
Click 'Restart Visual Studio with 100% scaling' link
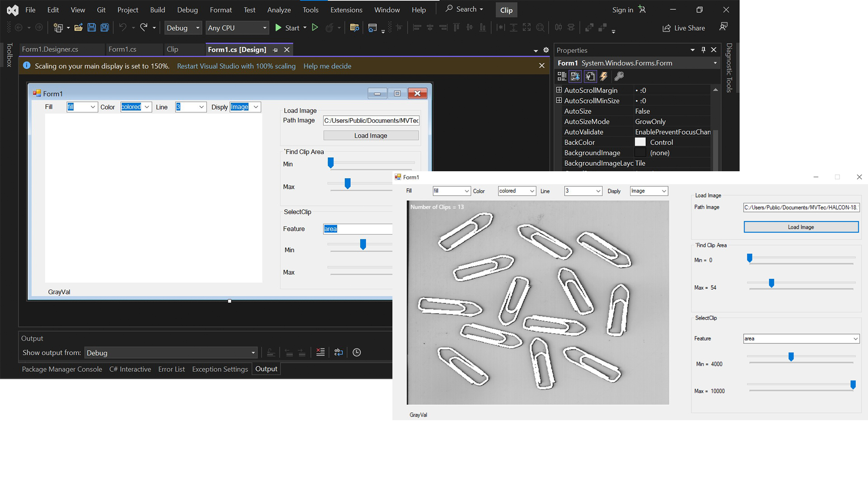tap(236, 66)
